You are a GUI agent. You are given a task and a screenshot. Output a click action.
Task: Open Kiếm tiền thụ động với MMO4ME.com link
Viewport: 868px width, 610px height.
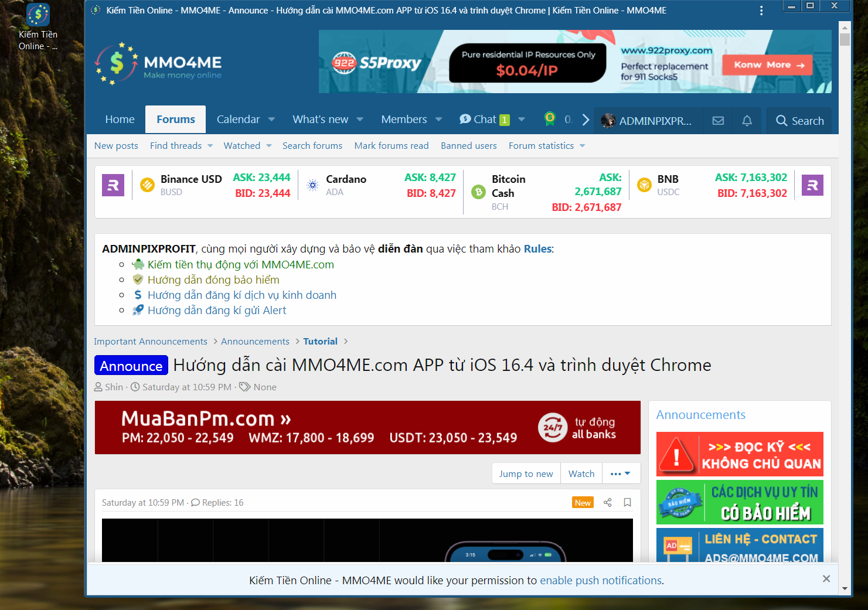[x=241, y=265]
